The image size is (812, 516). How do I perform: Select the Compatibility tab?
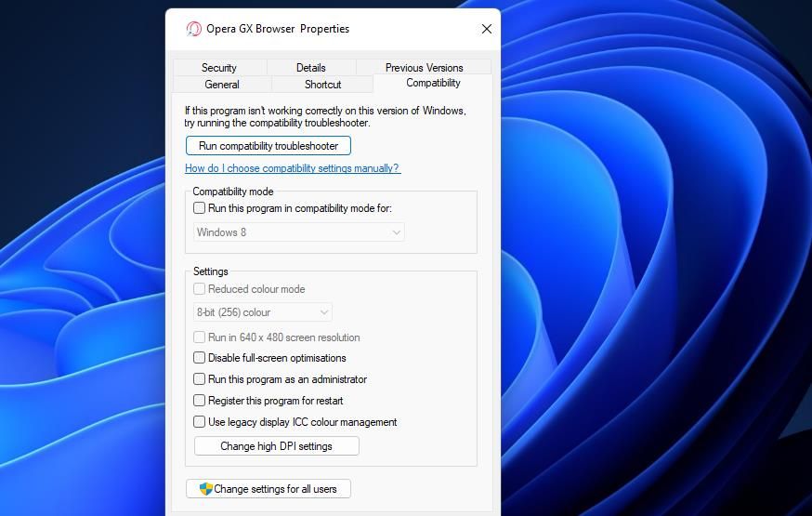point(433,83)
